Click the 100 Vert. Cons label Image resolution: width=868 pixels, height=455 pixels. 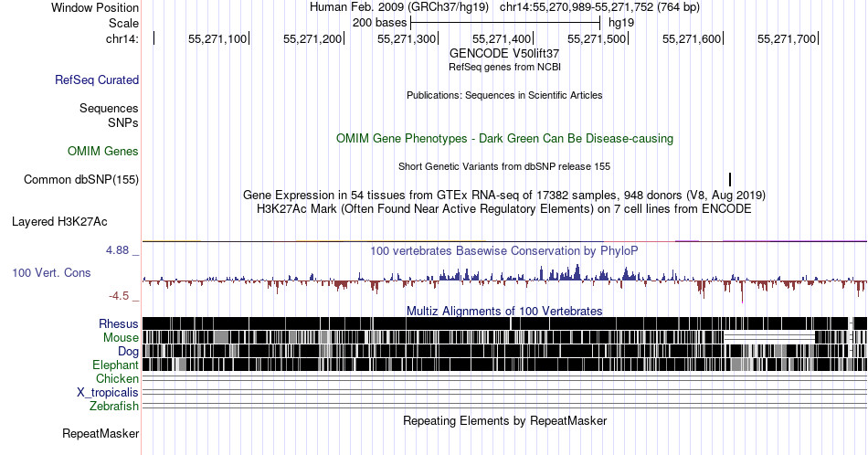click(51, 272)
